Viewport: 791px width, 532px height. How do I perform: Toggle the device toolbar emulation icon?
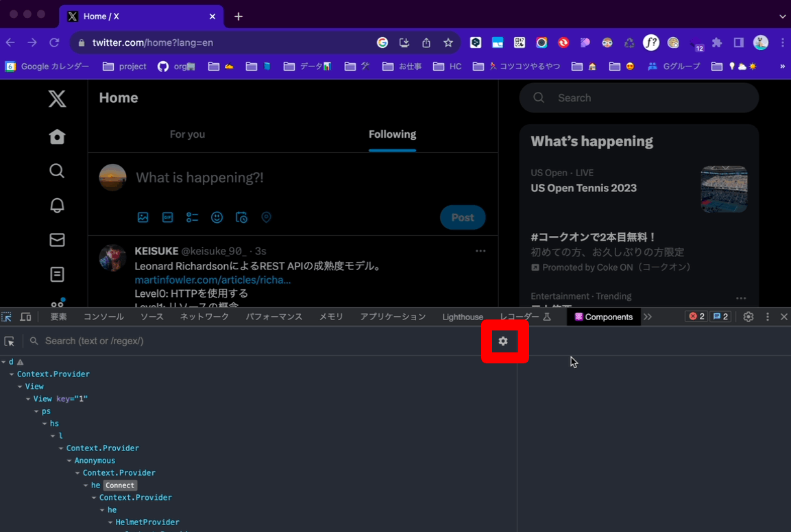click(25, 317)
